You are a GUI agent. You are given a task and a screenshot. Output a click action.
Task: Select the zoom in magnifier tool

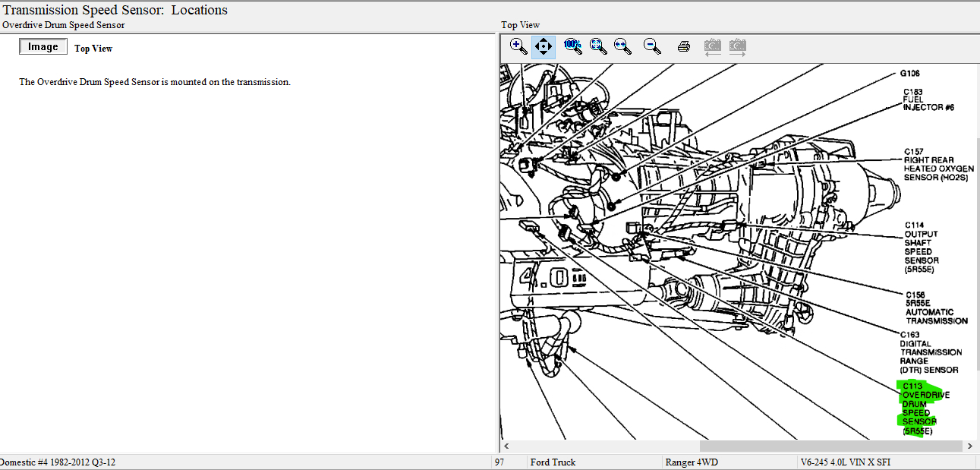(518, 46)
